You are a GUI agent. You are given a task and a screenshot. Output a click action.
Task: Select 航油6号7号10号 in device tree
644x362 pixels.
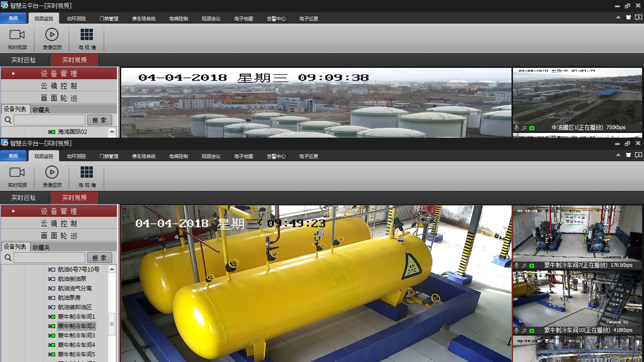point(79,270)
